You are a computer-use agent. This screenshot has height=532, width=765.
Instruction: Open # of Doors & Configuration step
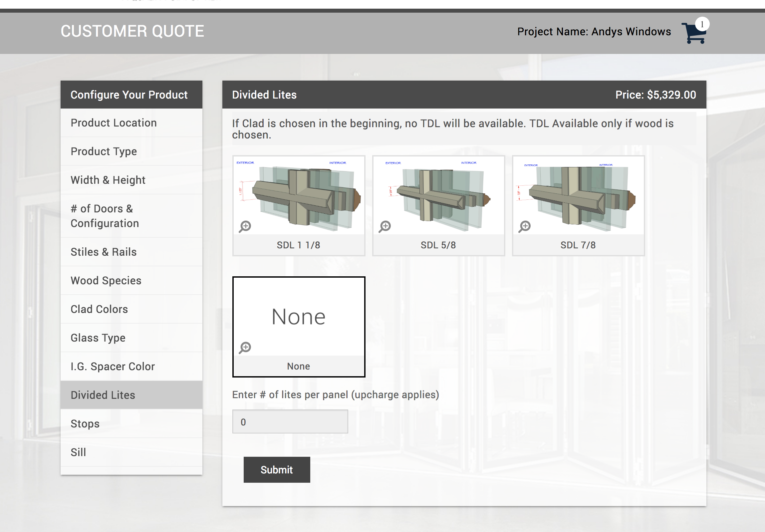click(105, 216)
